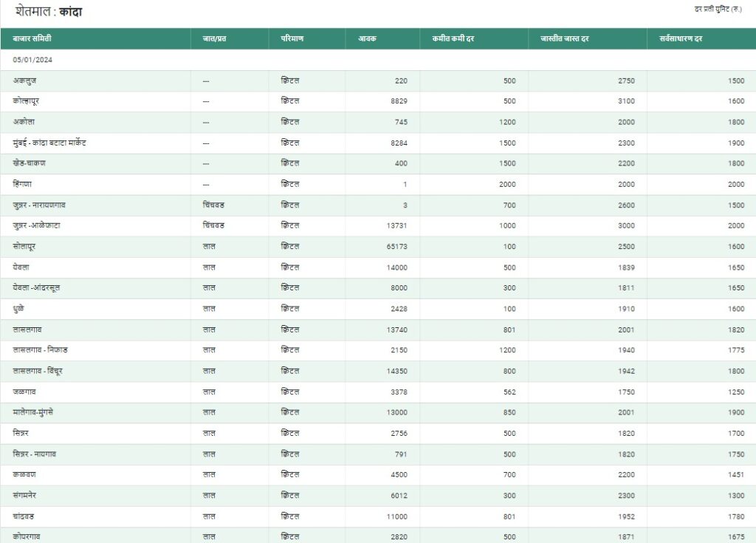Screen dimensions: 756x543
Task: Select the 3100 maximum rate for कोल्हापूर
Action: pos(626,101)
